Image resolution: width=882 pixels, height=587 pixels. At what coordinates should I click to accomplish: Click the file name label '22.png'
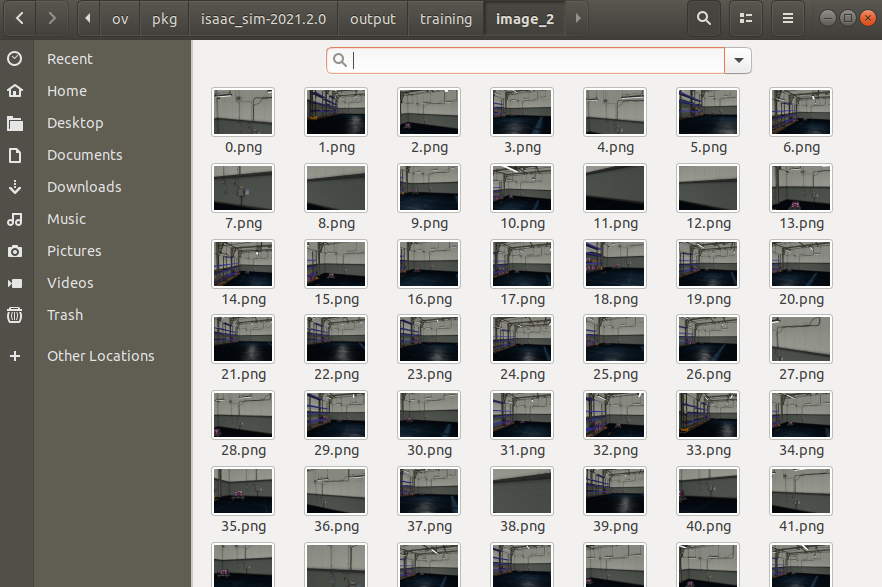(336, 374)
